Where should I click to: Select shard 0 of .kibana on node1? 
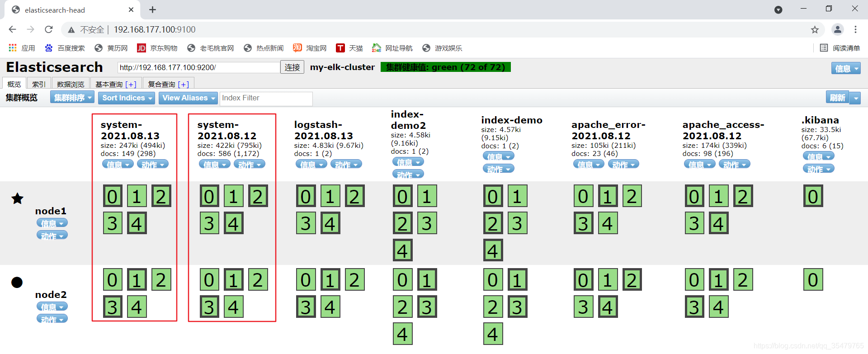coord(813,196)
